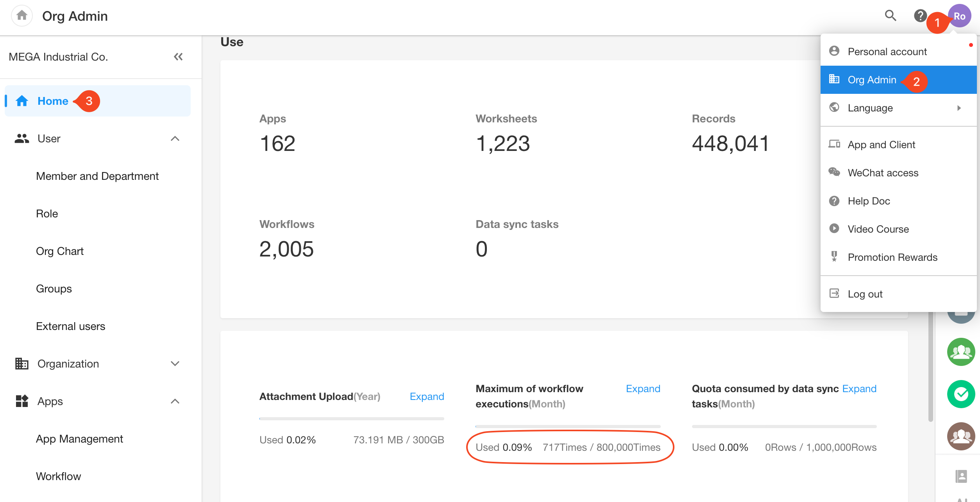Click the home icon beside Org Admin title
The height and width of the screenshot is (502, 980).
pyautogui.click(x=22, y=16)
